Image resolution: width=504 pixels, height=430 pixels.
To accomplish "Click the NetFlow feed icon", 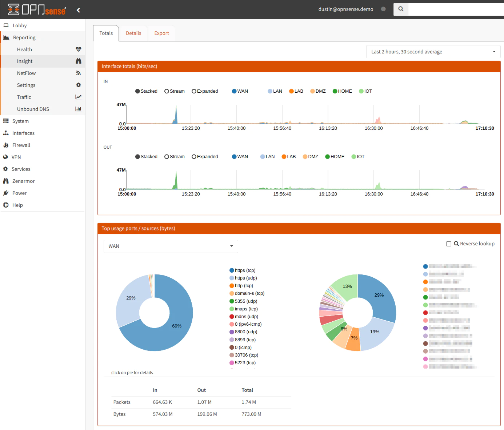I will pyautogui.click(x=78, y=73).
